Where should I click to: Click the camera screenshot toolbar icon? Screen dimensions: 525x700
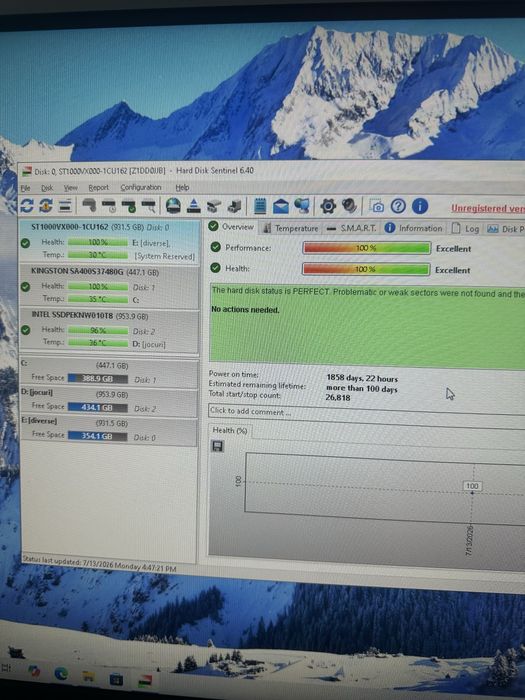[377, 206]
